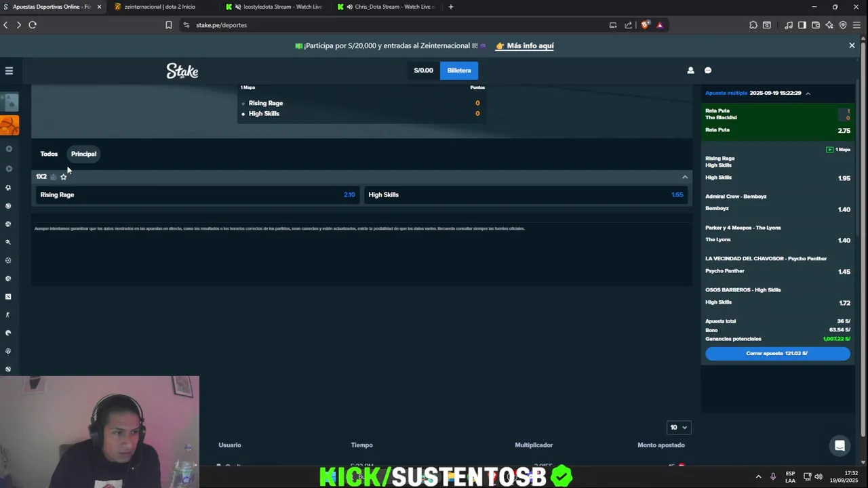The image size is (868, 488).
Task: Click the Multiplicador column header
Action: tap(534, 445)
